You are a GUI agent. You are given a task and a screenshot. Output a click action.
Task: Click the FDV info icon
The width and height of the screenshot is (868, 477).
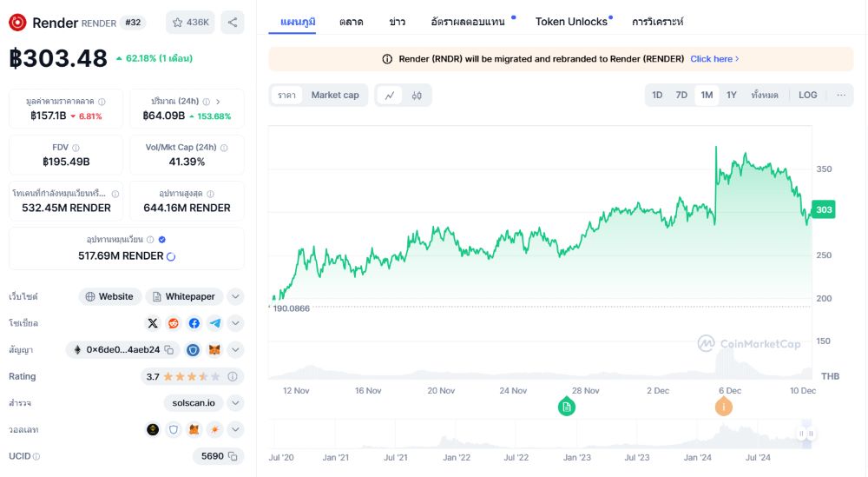tap(76, 148)
